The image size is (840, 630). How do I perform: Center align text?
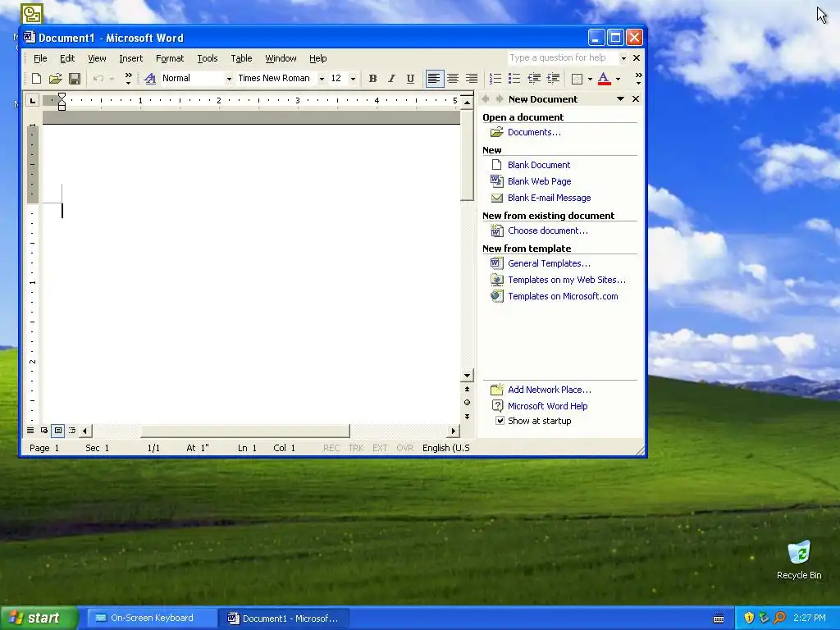tap(453, 79)
